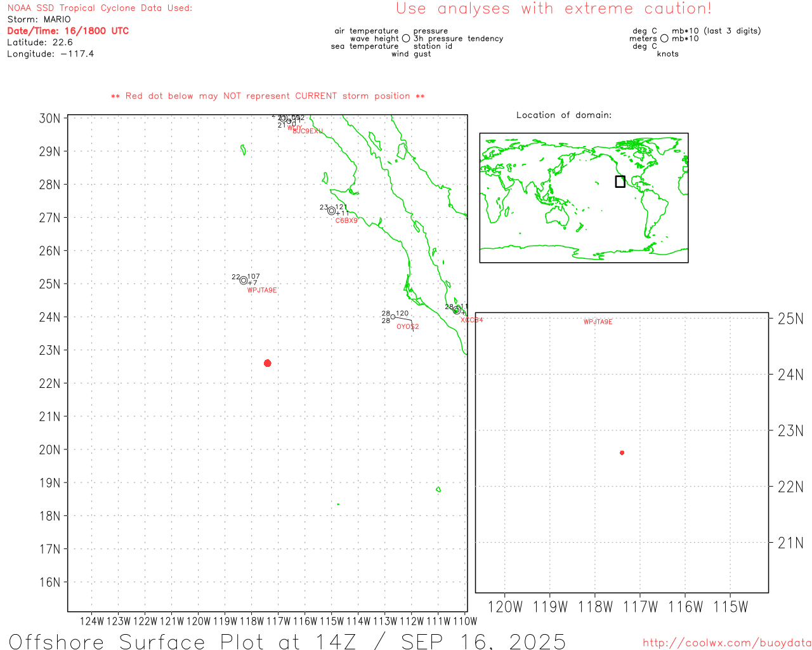Click the 115W label on inset axis
Screen dimensions: 812x650
731,607
